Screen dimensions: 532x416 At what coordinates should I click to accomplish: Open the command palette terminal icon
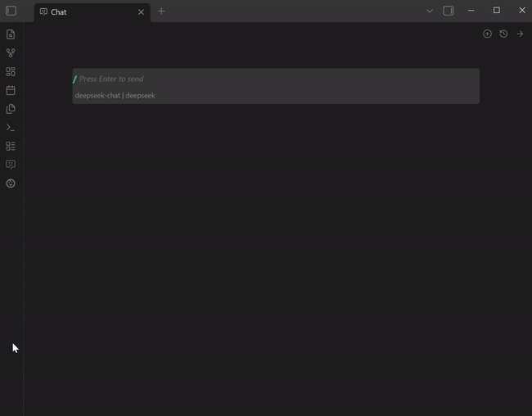(11, 128)
